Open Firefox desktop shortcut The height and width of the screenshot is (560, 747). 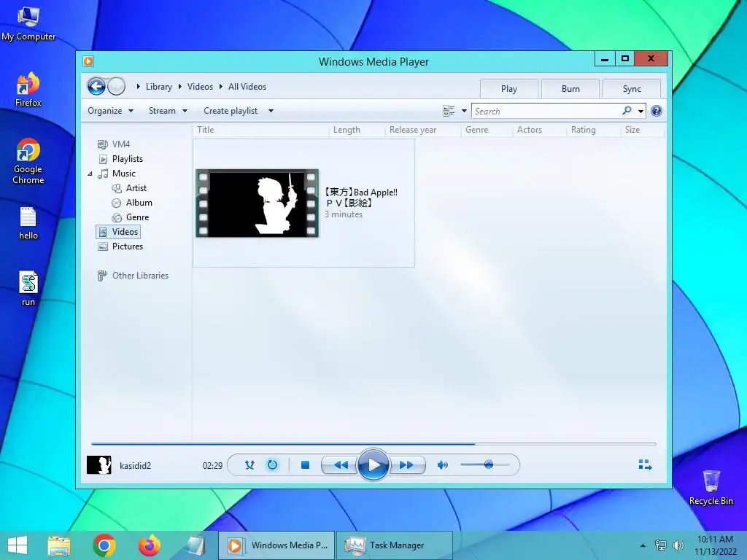pos(28,90)
